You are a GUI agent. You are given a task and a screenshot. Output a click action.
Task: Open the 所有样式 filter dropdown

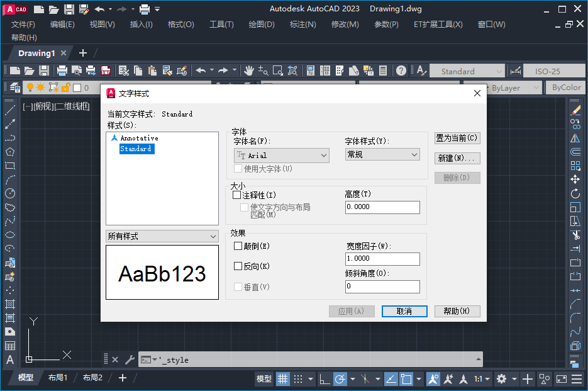tap(162, 235)
